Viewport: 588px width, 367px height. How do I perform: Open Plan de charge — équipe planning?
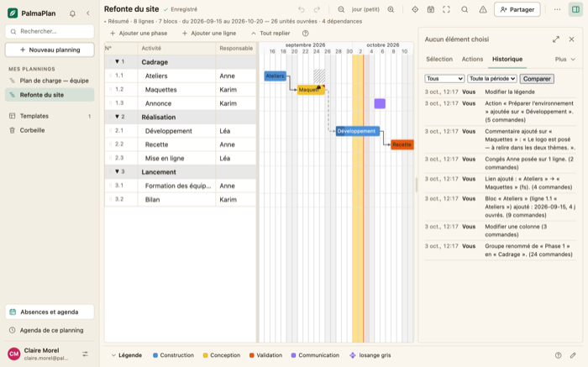pyautogui.click(x=50, y=81)
